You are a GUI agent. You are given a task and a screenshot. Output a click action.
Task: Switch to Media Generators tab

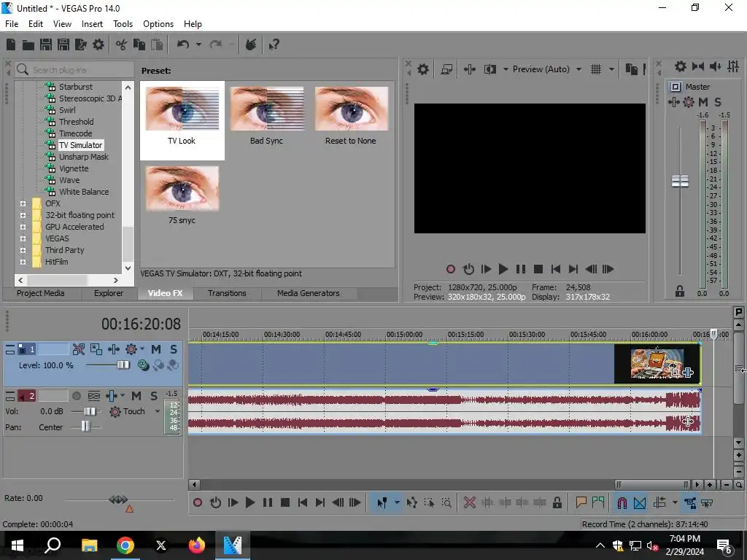pyautogui.click(x=309, y=293)
